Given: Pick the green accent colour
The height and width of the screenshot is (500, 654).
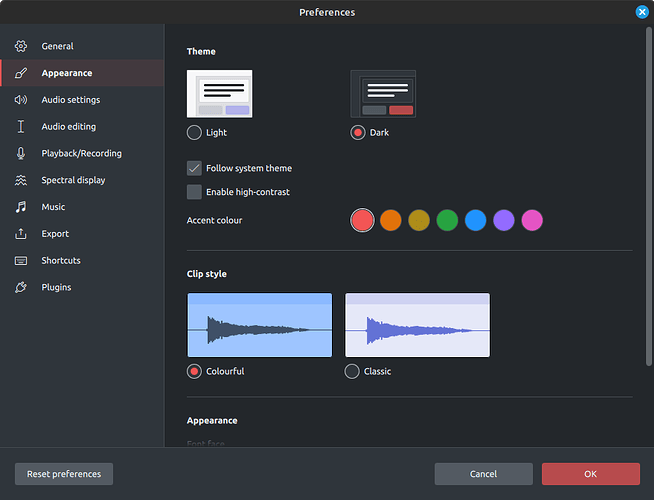Looking at the screenshot, I should 447,220.
